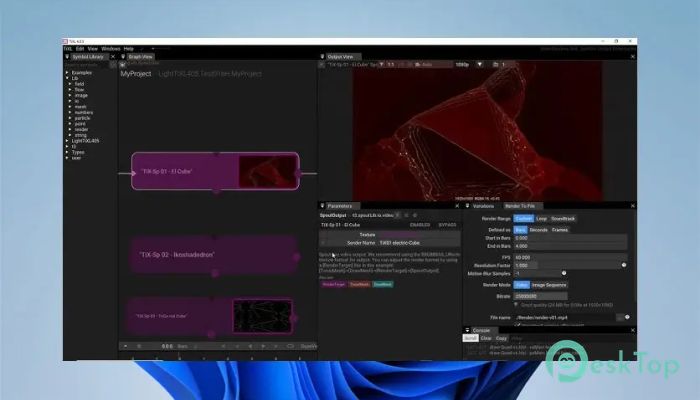The width and height of the screenshot is (700, 400).
Task: Click the File name path field
Action: pos(565,317)
